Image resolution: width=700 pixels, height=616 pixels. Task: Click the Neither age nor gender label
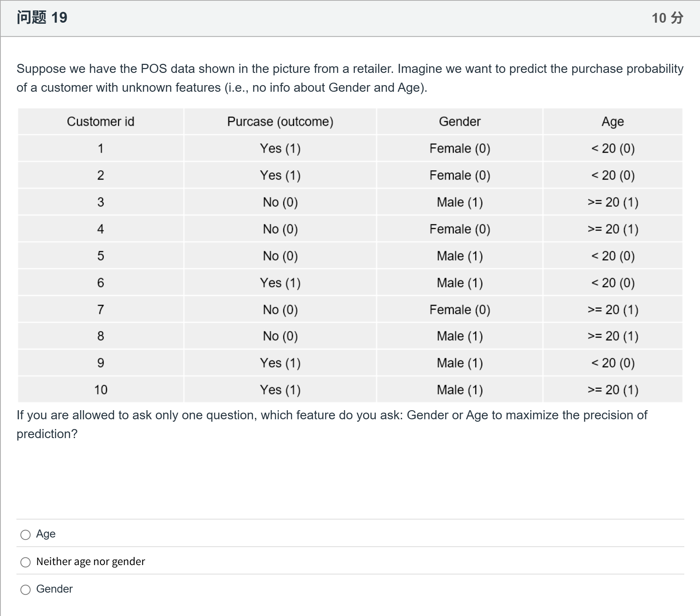pos(90,561)
